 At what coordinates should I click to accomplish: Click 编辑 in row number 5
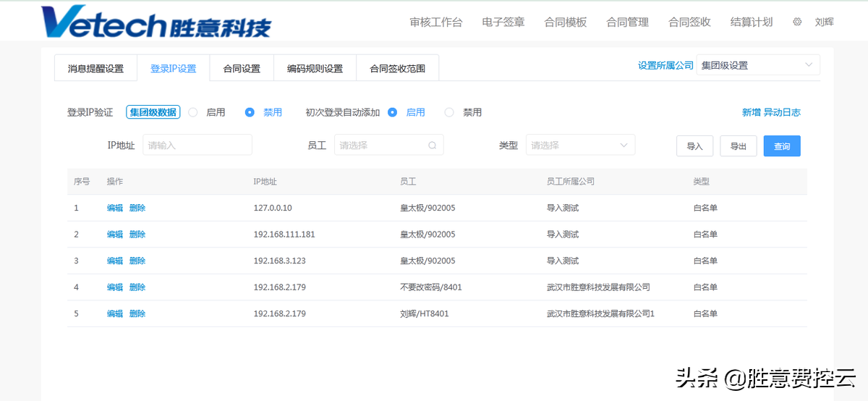pos(115,314)
